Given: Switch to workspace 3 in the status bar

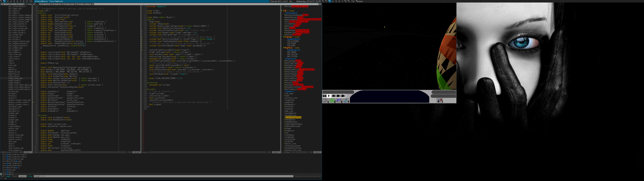Looking at the screenshot, I should pyautogui.click(x=8, y=2).
